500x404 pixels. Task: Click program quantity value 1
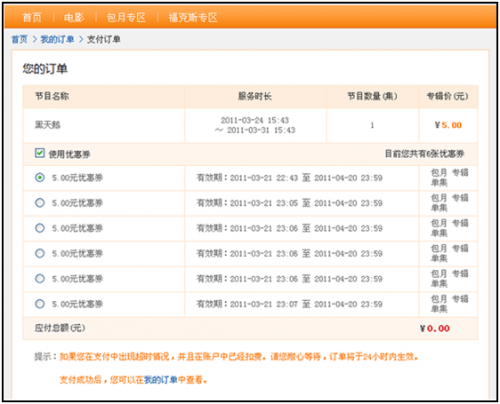point(372,125)
